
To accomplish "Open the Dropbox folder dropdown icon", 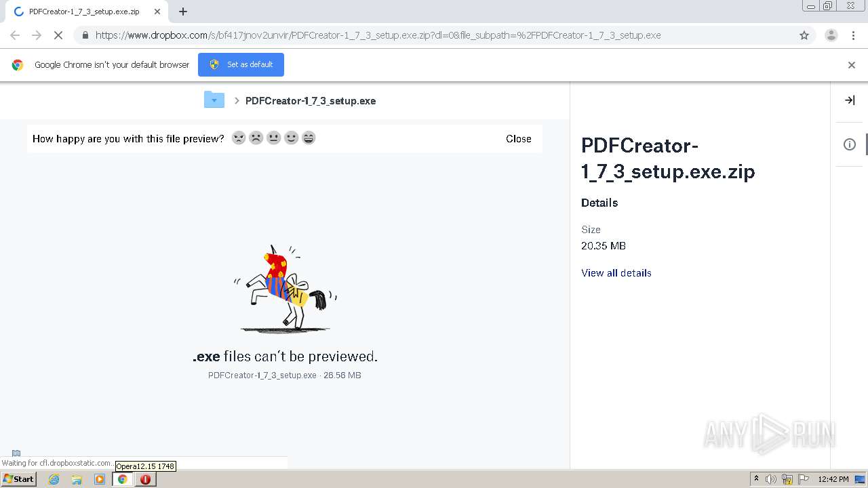I will (214, 100).
